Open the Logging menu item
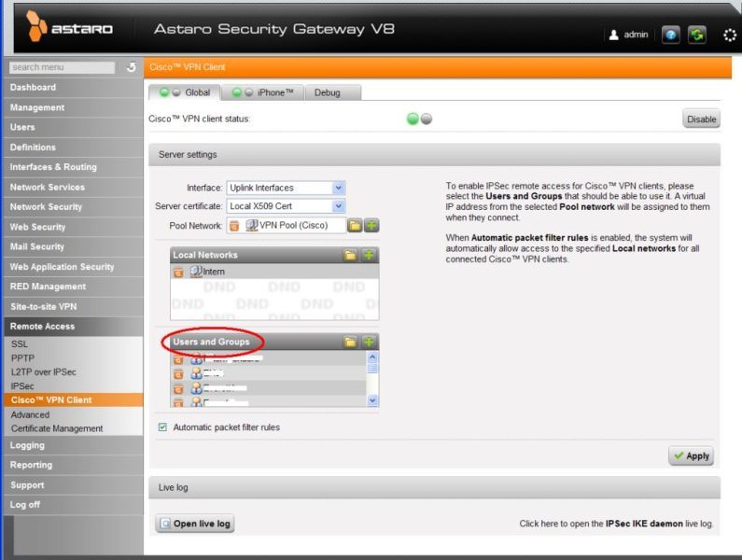This screenshot has width=742, height=560. [74, 445]
